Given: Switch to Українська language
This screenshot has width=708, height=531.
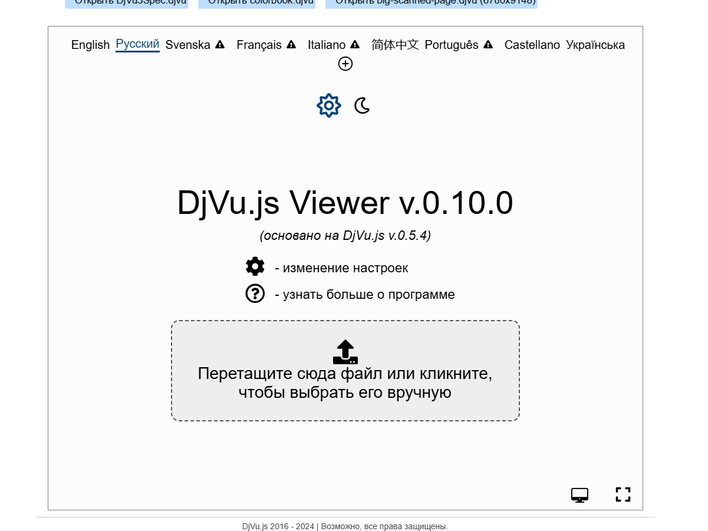Looking at the screenshot, I should coord(595,45).
